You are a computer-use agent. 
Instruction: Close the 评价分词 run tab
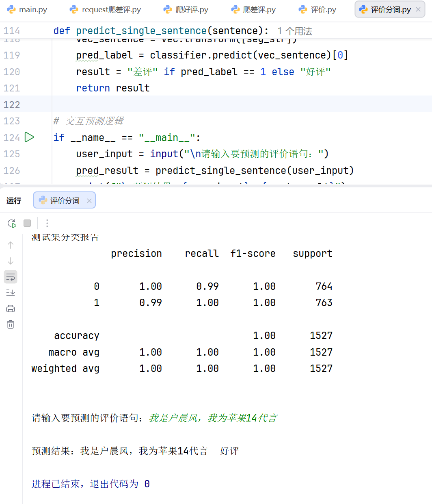pyautogui.click(x=89, y=201)
